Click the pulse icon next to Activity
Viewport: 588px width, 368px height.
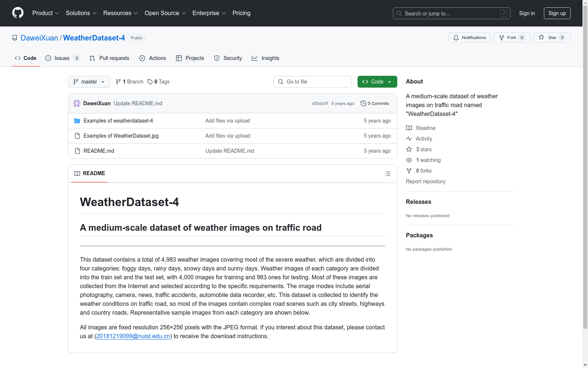pos(409,139)
